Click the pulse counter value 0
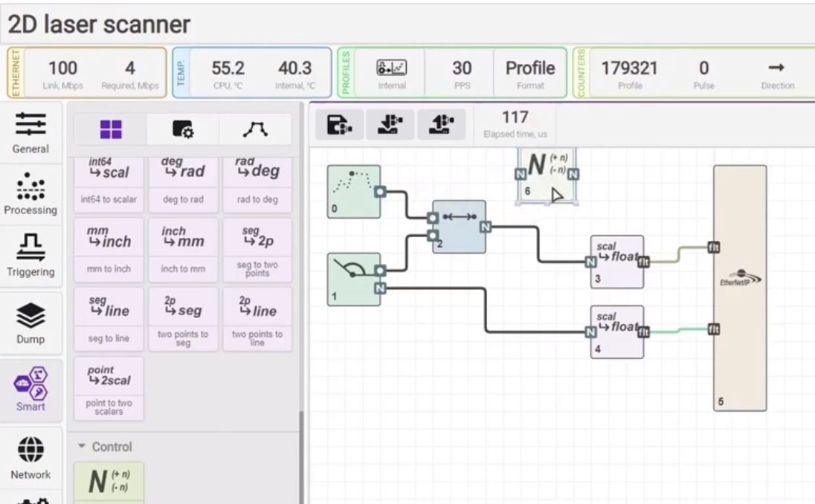 click(703, 68)
